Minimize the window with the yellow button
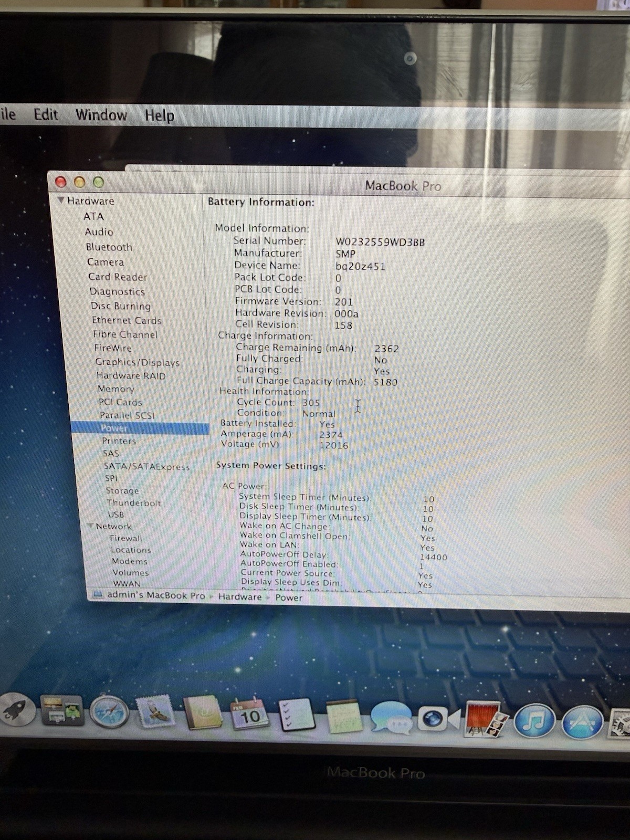The image size is (630, 840). pyautogui.click(x=80, y=182)
